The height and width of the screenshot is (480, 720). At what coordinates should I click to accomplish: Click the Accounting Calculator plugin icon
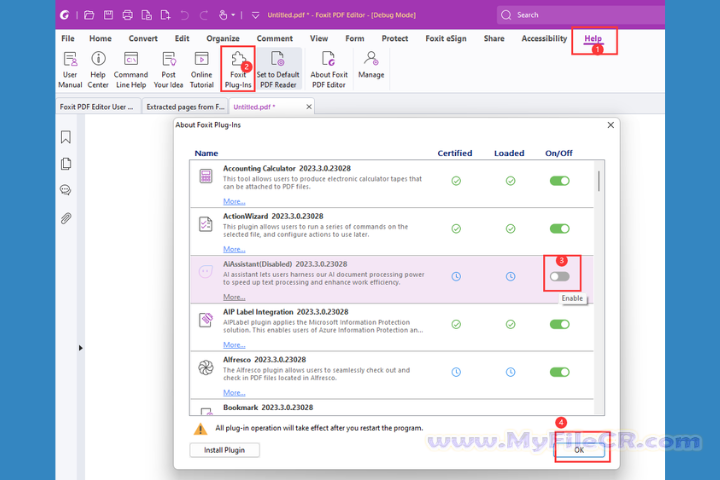[206, 176]
